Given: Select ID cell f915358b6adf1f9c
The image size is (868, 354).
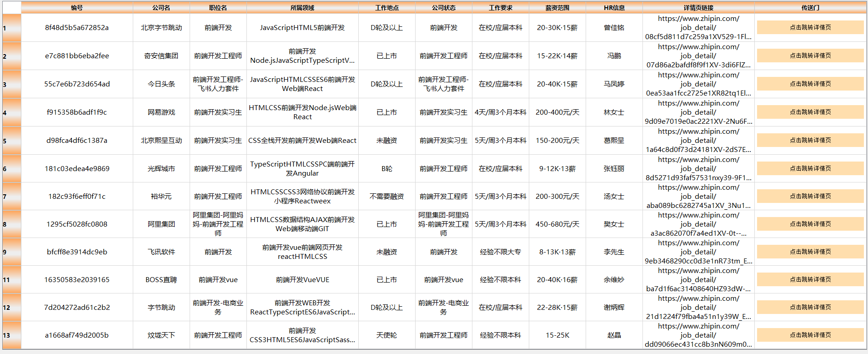Looking at the screenshot, I should 77,112.
